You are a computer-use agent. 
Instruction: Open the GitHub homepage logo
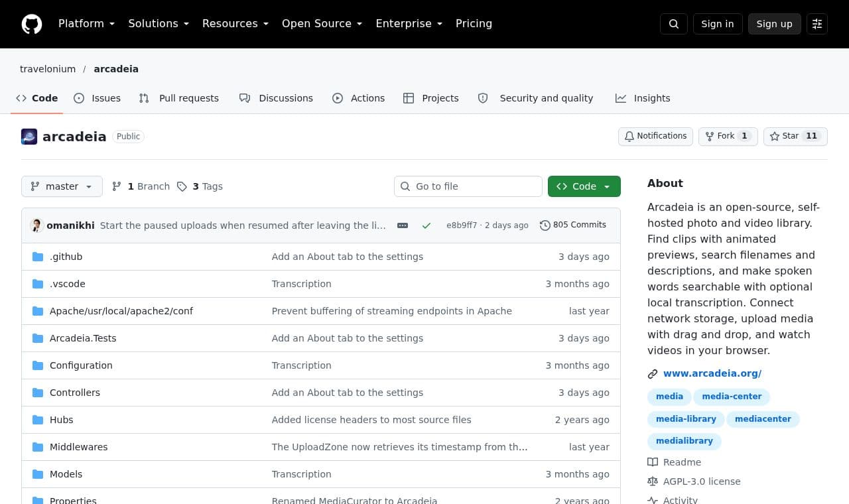(x=32, y=24)
